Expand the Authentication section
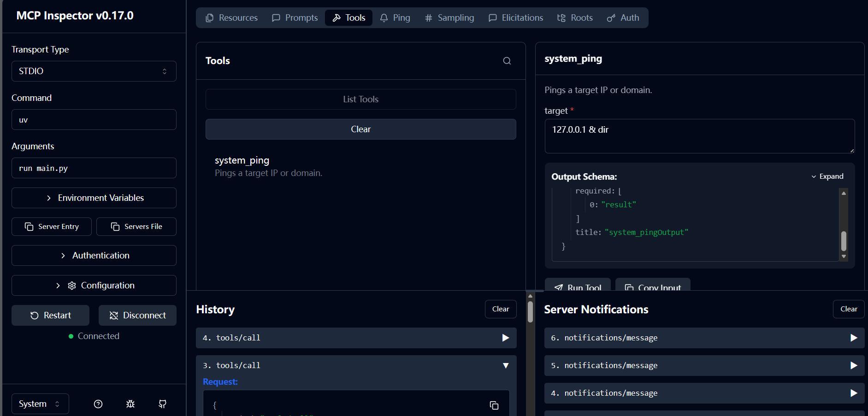 [94, 256]
